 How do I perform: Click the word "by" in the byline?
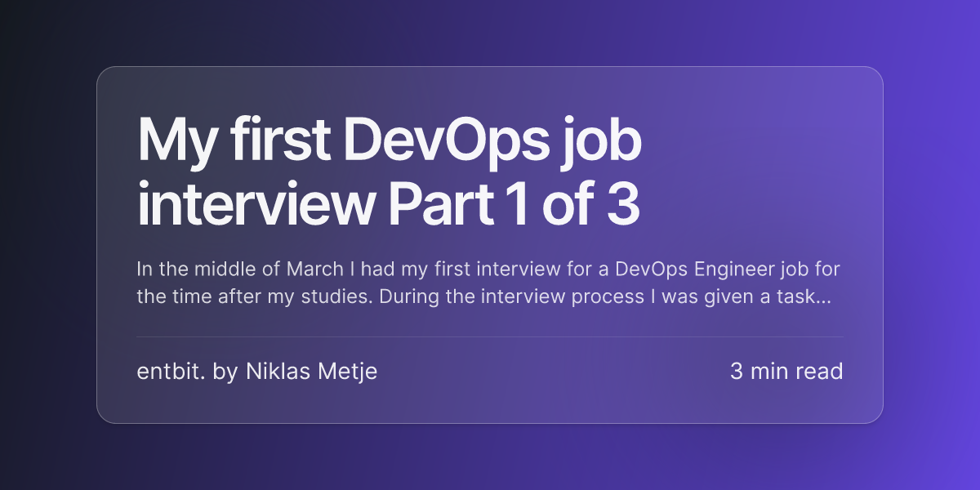pyautogui.click(x=225, y=372)
